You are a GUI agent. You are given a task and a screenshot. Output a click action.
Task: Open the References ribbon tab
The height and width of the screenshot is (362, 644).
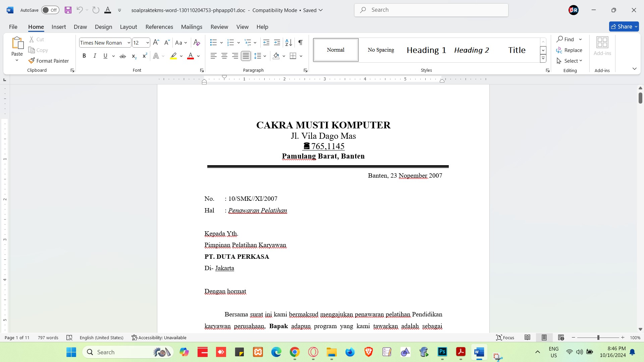pos(159,27)
